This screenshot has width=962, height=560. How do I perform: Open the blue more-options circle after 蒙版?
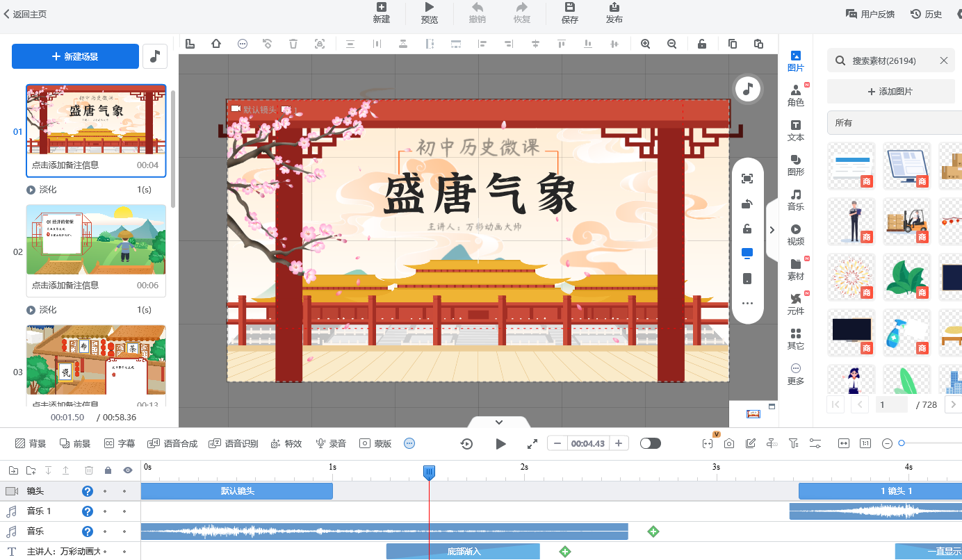click(x=409, y=443)
